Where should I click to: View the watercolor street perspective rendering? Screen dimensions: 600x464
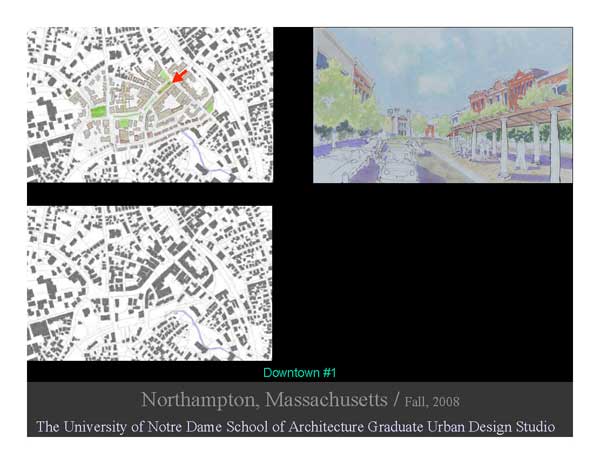[x=443, y=105]
